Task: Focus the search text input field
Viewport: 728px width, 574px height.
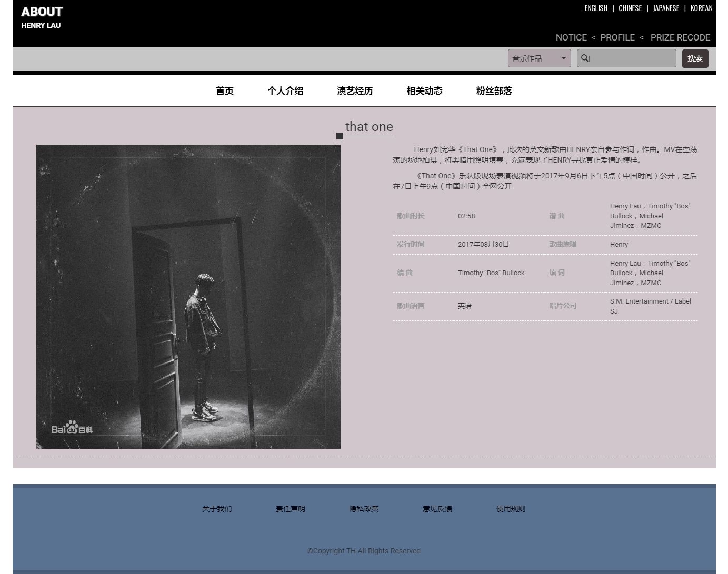Action: pos(626,58)
